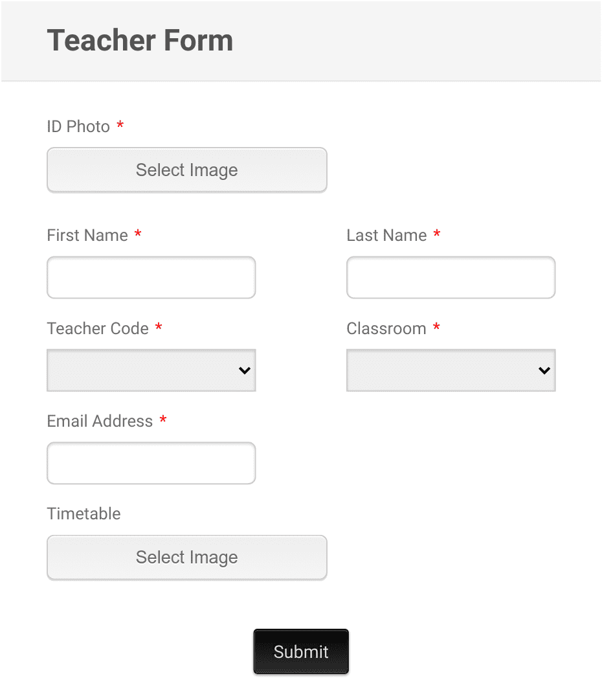602x700 pixels.
Task: Click the Teacher Form heading
Action: point(140,40)
